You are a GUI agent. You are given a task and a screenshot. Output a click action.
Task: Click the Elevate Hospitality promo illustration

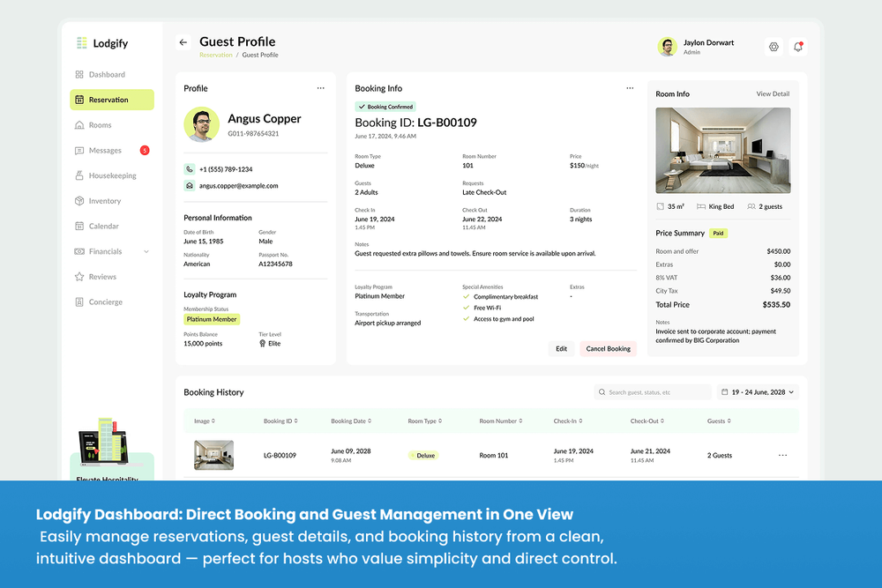coord(104,442)
